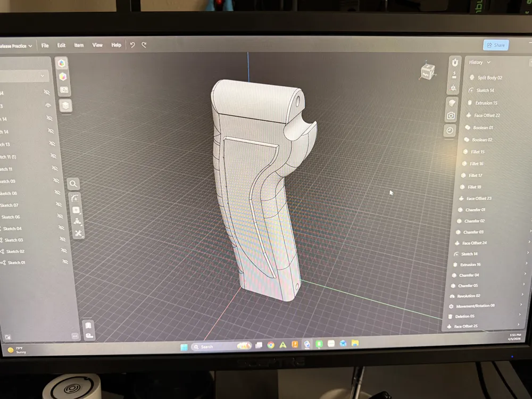Launch Chrome from the taskbar
Image resolution: width=532 pixels, height=399 pixels.
tap(271, 345)
